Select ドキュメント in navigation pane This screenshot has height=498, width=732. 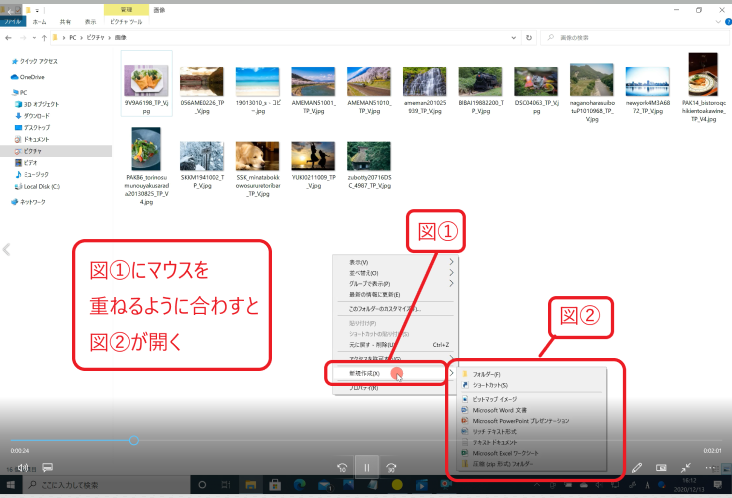click(x=37, y=138)
